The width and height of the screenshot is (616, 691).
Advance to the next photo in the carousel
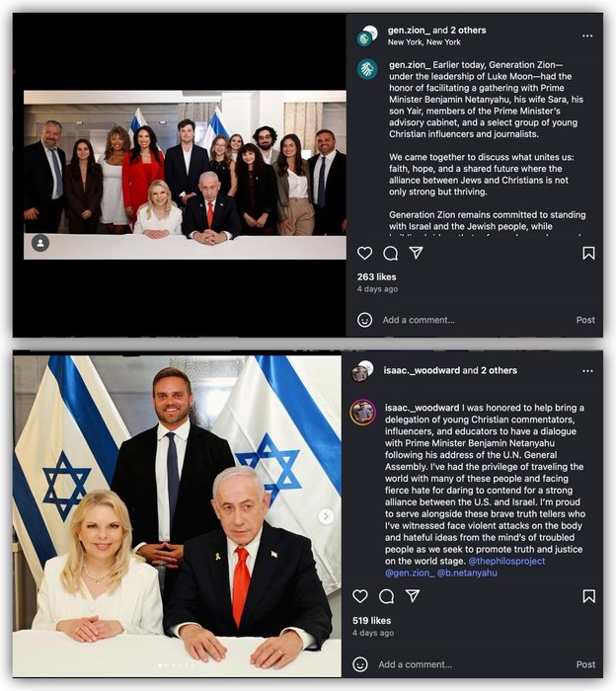click(x=326, y=516)
